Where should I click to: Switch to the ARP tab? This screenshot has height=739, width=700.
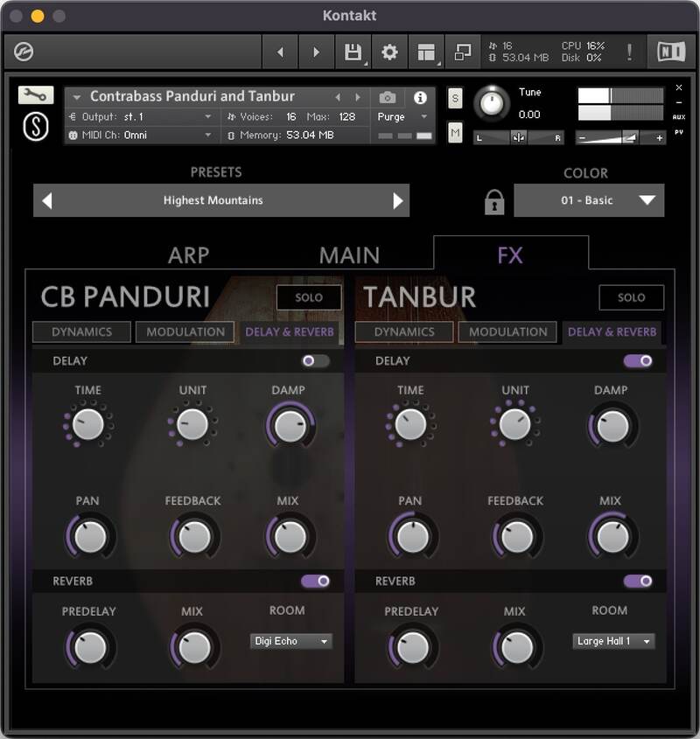189,254
